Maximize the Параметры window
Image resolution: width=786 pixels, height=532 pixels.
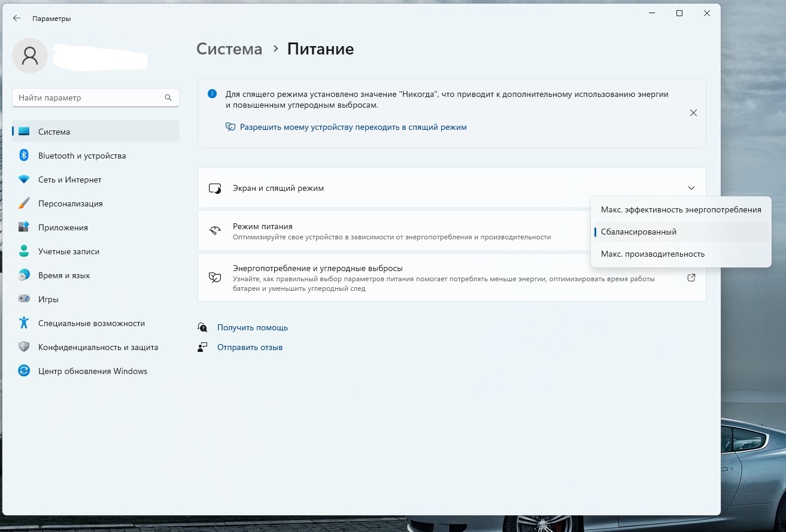click(679, 13)
